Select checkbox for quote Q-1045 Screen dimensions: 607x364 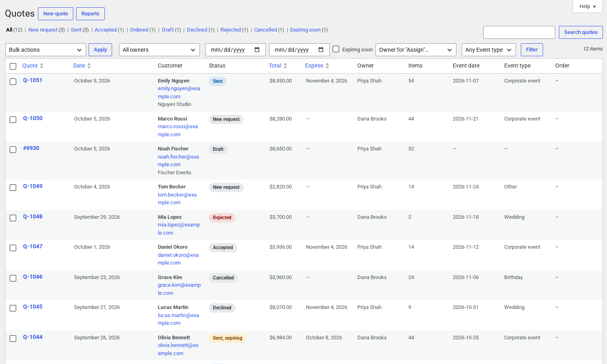pos(13,308)
